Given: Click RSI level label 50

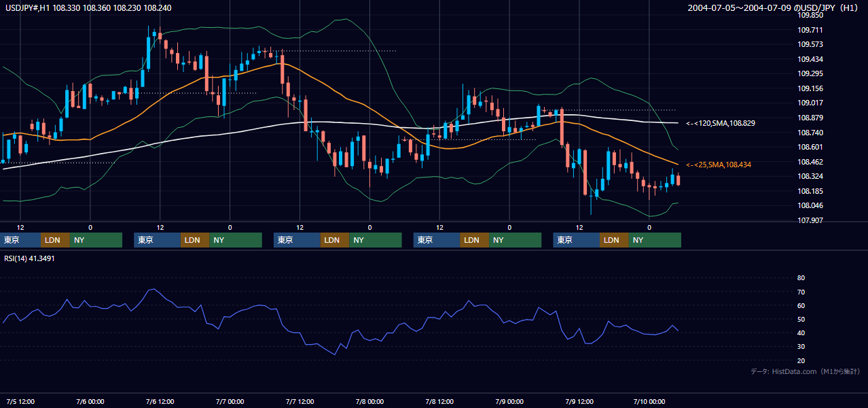Looking at the screenshot, I should (801, 319).
